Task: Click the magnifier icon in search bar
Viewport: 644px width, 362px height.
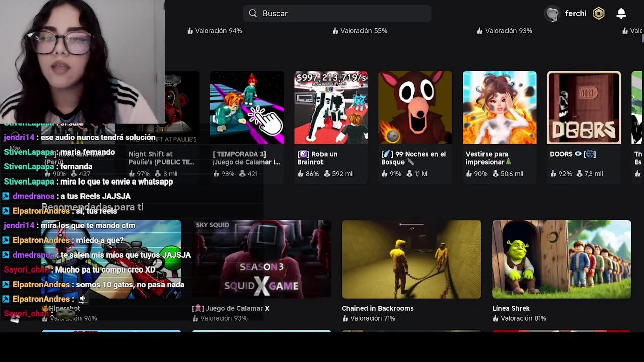Action: [253, 13]
